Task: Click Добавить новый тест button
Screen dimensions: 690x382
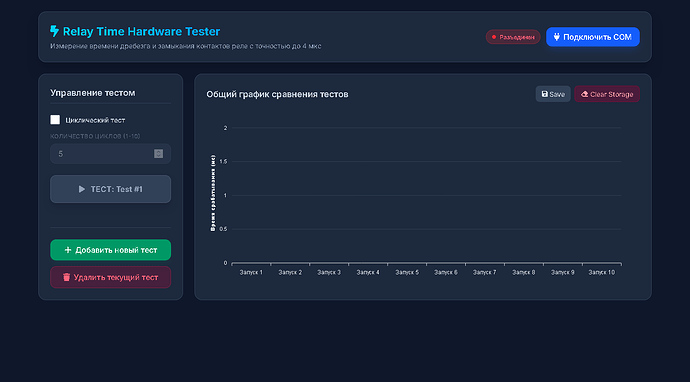Action: (x=110, y=250)
